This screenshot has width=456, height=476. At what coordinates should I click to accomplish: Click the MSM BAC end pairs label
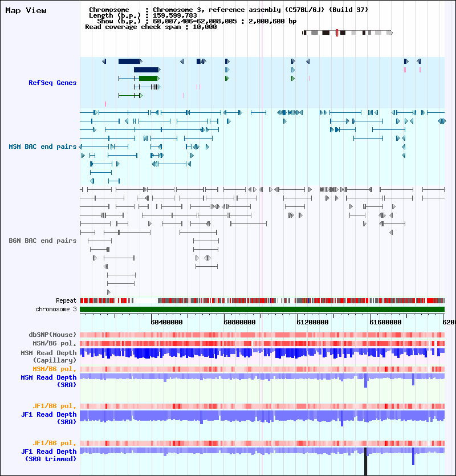click(x=43, y=147)
